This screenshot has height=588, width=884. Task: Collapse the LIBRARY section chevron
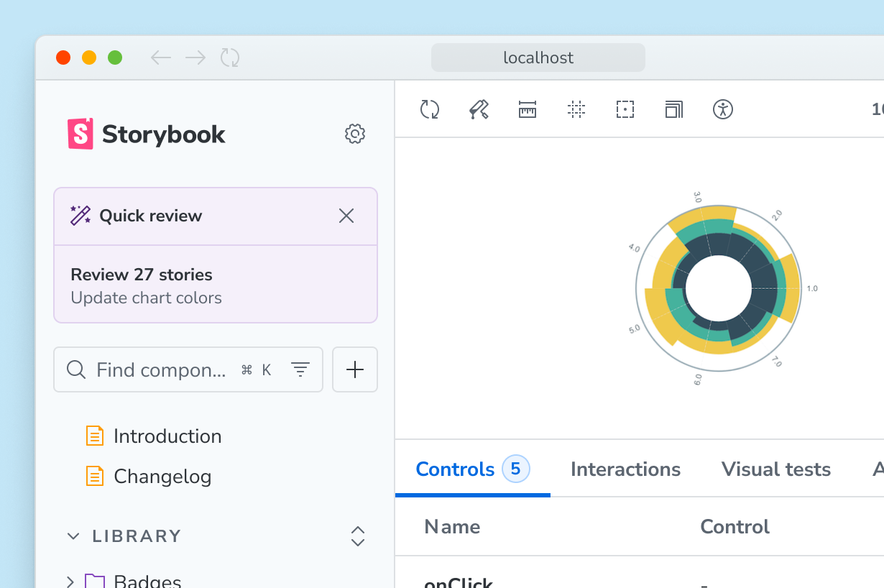tap(73, 536)
